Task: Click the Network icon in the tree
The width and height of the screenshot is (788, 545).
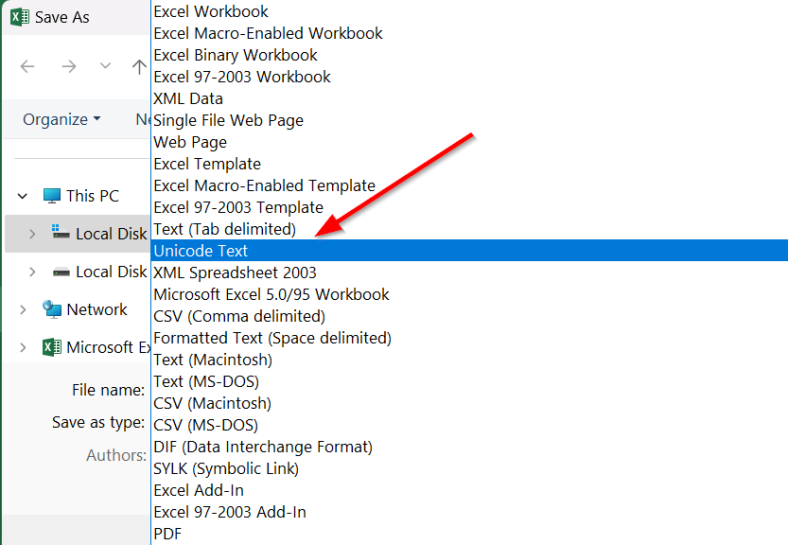Action: 52,310
